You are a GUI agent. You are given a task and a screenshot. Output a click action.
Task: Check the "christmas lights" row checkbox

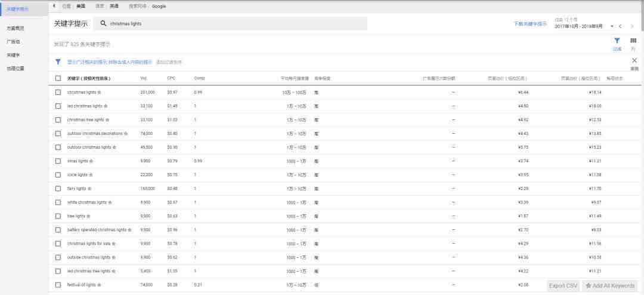[58, 92]
